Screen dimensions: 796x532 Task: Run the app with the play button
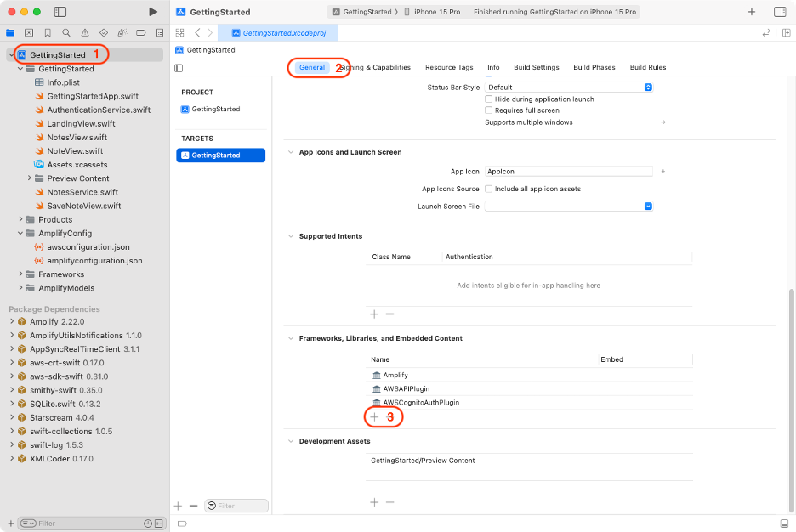click(x=153, y=12)
